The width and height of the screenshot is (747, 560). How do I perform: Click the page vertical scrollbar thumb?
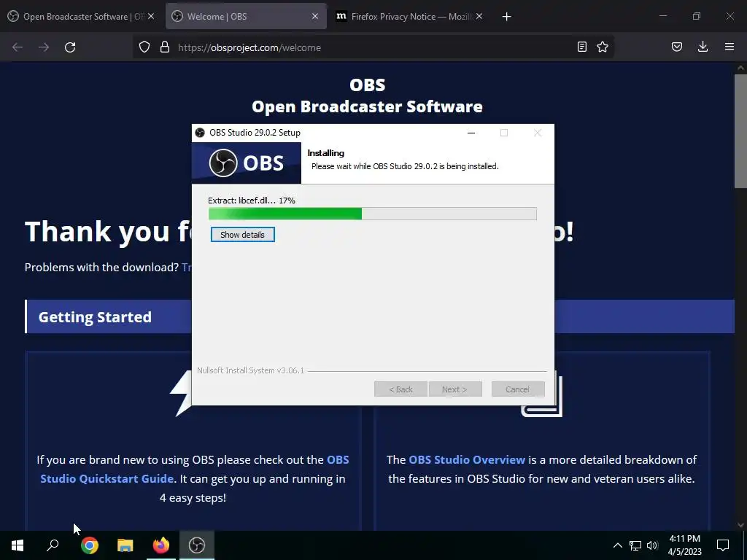click(740, 131)
